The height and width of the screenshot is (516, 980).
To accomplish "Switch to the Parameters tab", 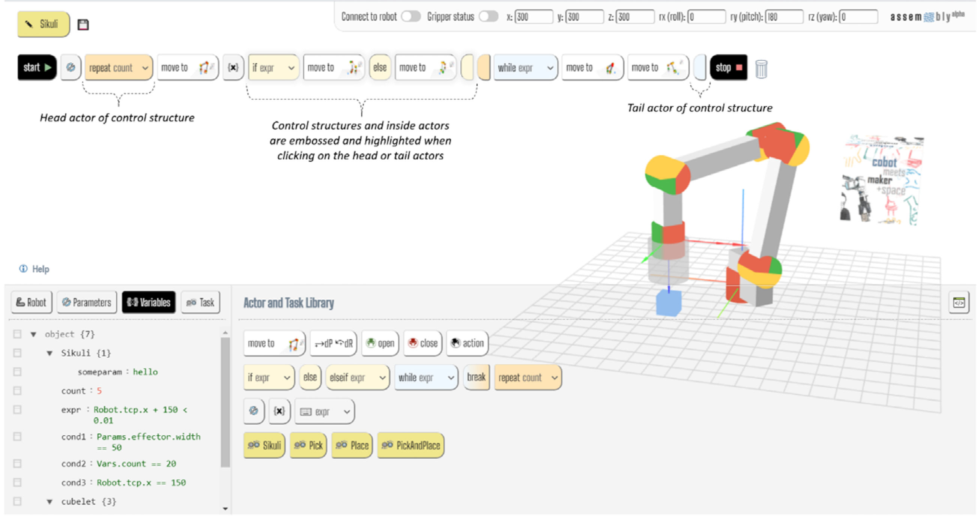I will [x=87, y=302].
